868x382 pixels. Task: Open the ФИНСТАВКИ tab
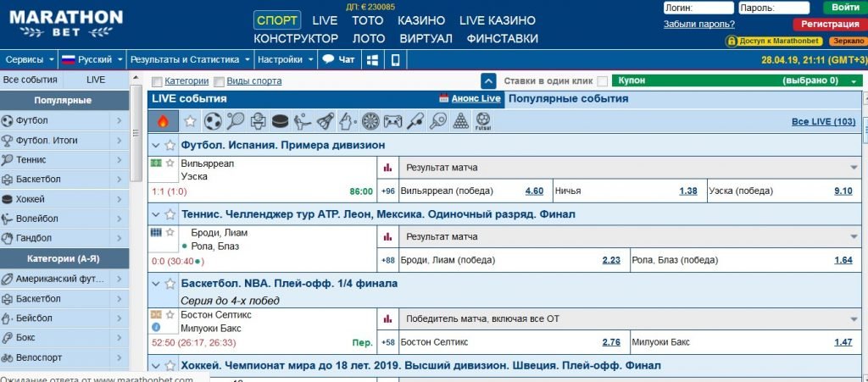coord(502,39)
